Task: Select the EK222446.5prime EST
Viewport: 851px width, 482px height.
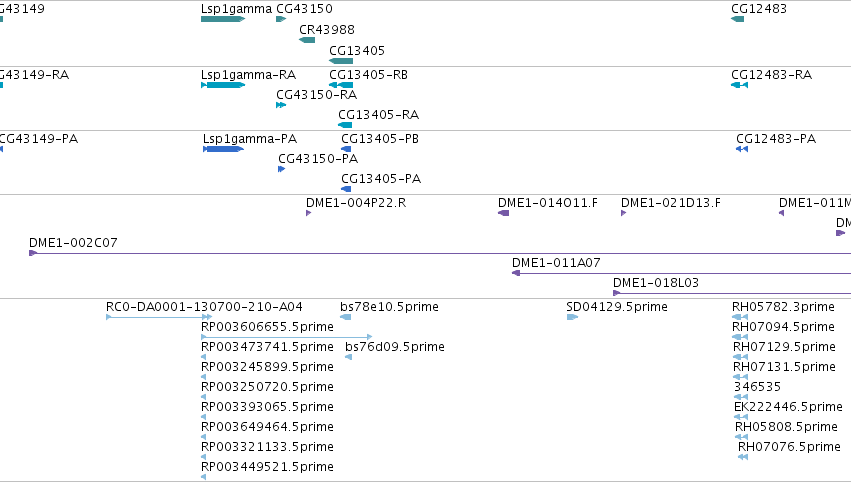Action: coord(741,417)
